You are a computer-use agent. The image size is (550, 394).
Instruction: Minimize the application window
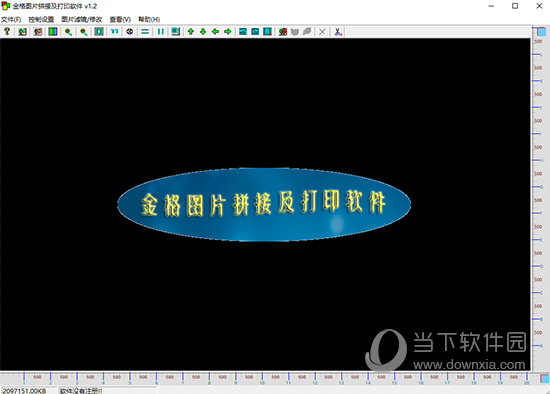[491, 6]
